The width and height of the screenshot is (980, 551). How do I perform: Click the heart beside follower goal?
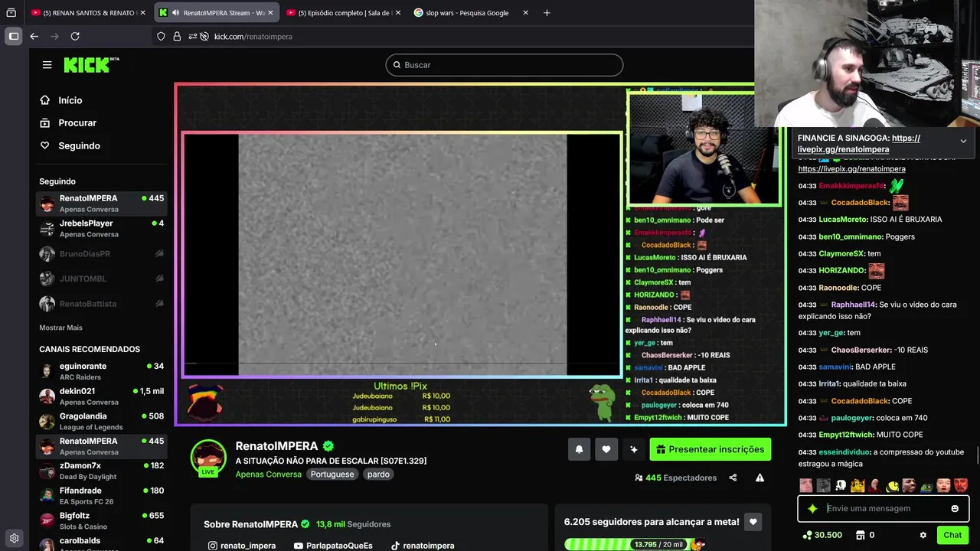coord(753,522)
